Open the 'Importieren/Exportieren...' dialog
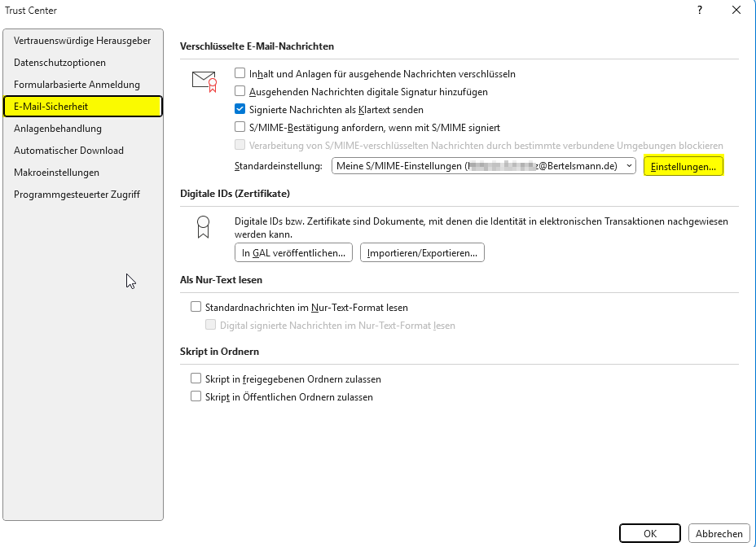Viewport: 756px width, 547px height. (422, 253)
